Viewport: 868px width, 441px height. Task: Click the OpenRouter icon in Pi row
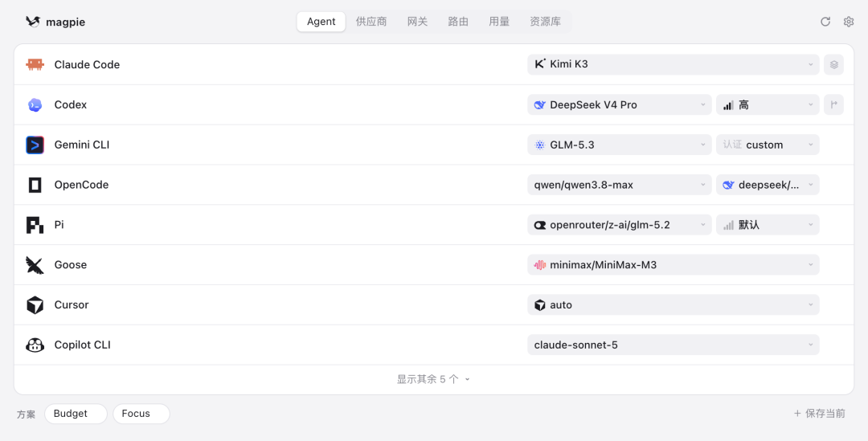coord(540,225)
